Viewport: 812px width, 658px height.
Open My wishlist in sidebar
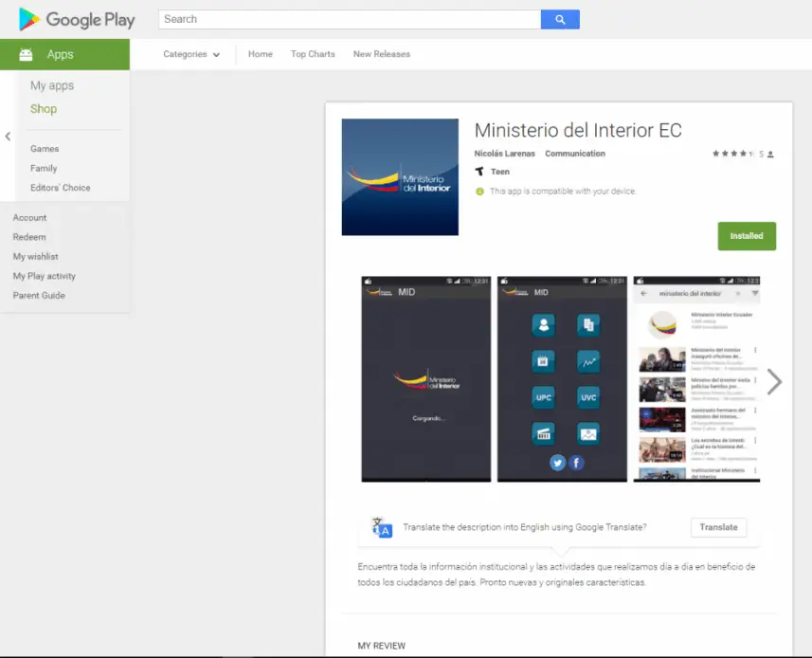36,257
